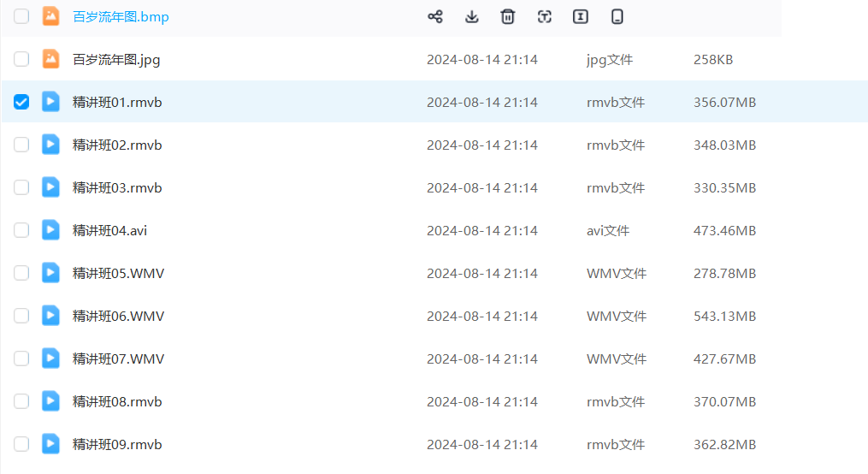Check the box for 百岁流年图.jpg

pos(21,59)
